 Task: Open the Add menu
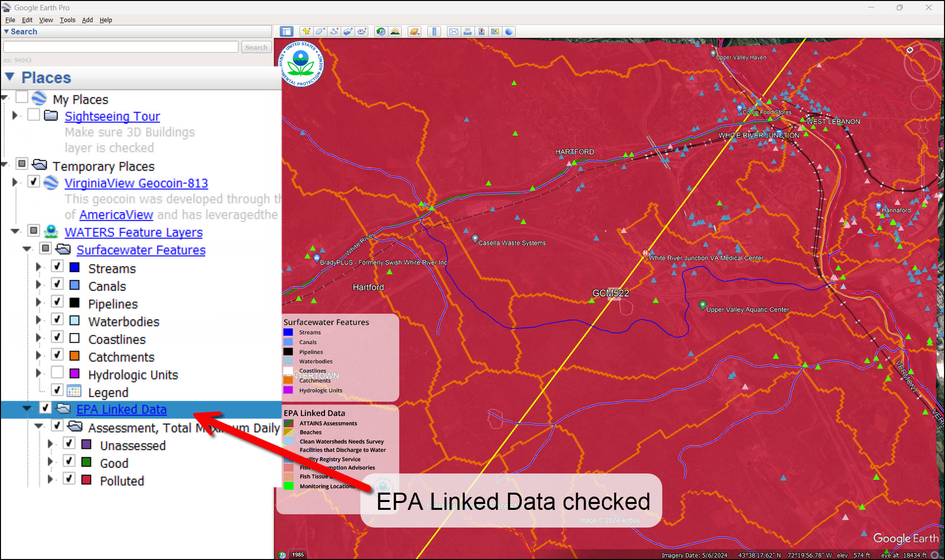87,20
